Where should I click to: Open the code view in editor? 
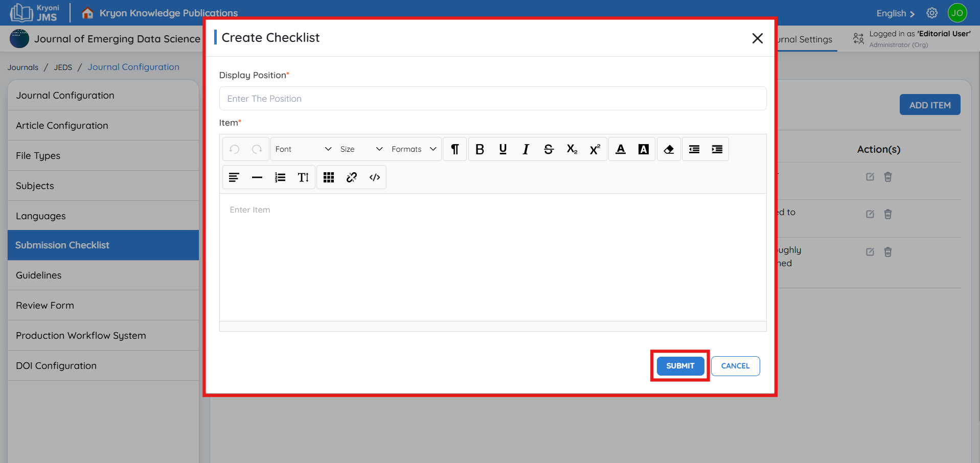coord(375,177)
